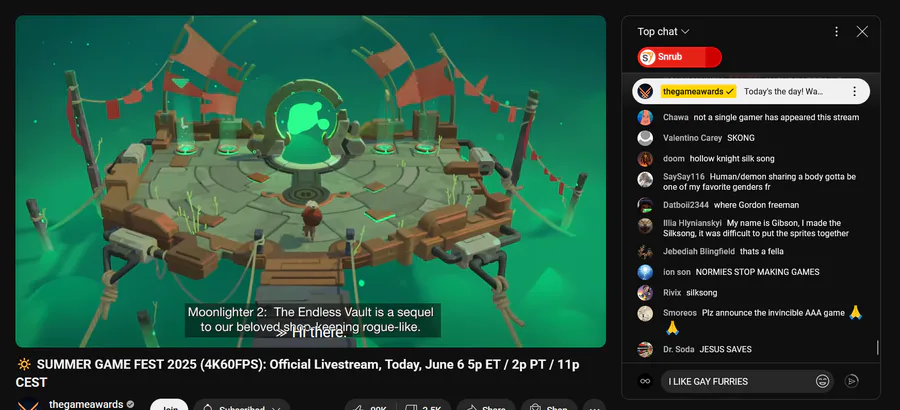Open the Top chat mode dropdown

pos(663,32)
